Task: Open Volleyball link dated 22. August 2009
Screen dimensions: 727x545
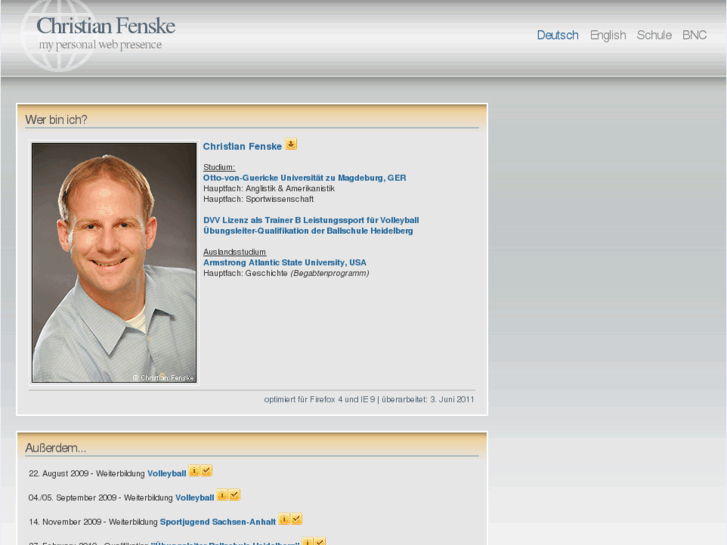Action: pyautogui.click(x=166, y=474)
